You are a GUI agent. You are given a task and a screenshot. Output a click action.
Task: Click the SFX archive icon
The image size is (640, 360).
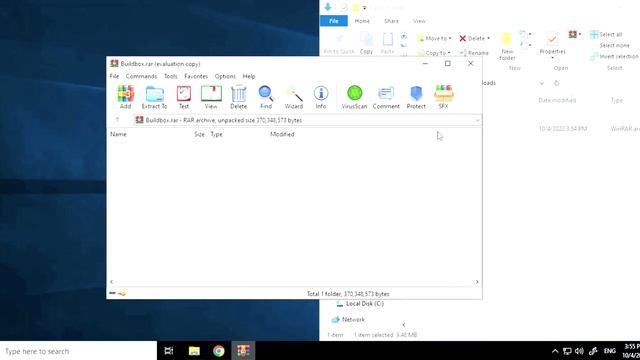coord(443,97)
